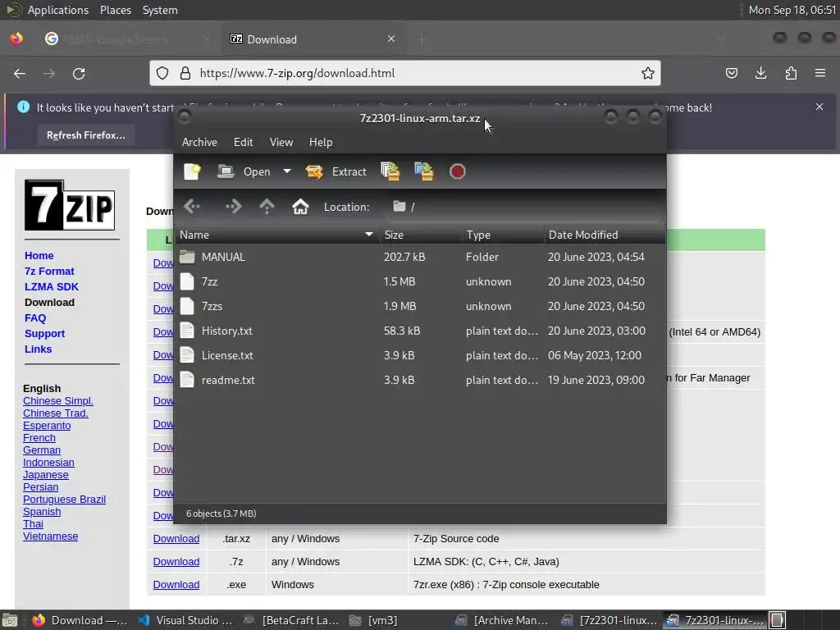This screenshot has width=840, height=630.
Task: Open the 7z Format page link
Action: pyautogui.click(x=49, y=272)
